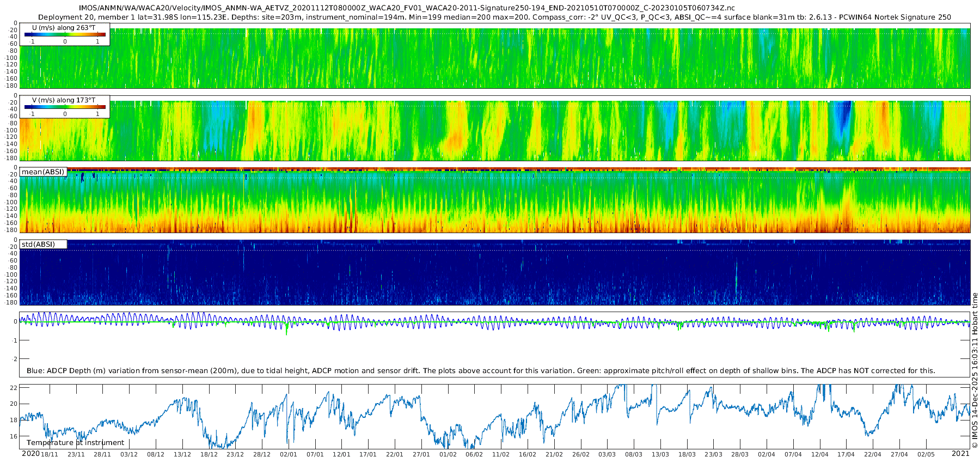
Task: Click the U velocity colorbar
Action: click(65, 35)
